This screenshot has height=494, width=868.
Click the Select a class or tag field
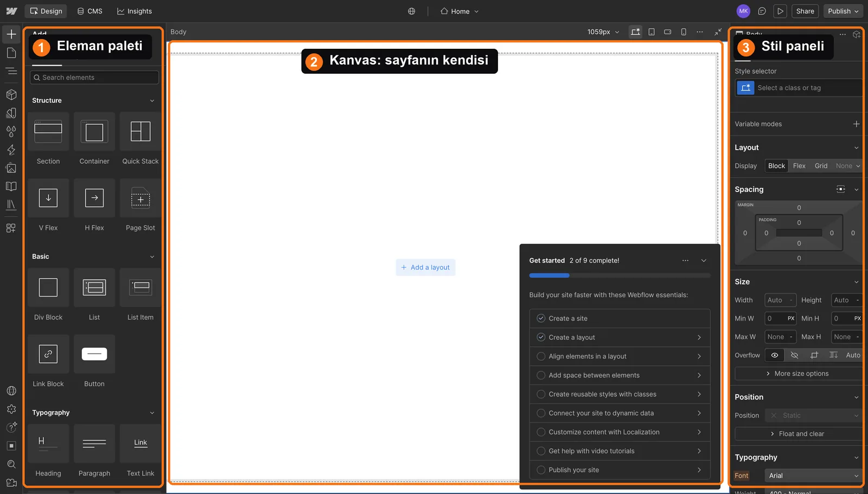point(799,88)
